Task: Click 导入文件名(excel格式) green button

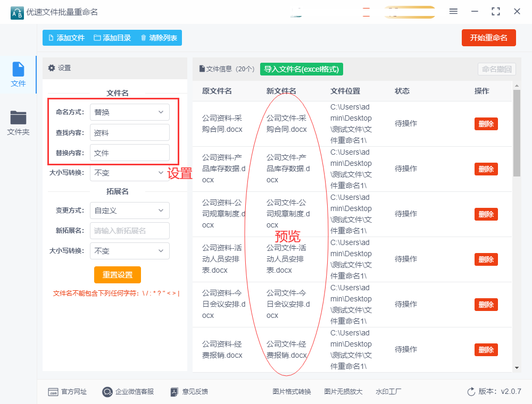Action: [301, 69]
